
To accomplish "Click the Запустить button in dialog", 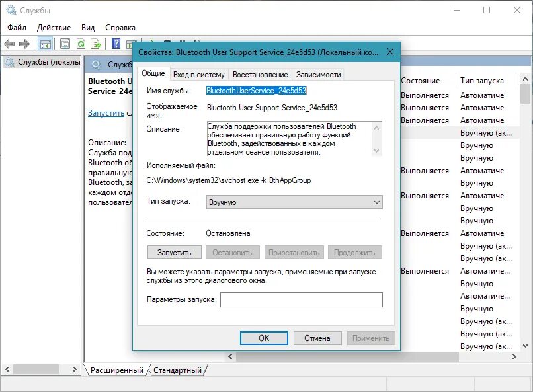I will point(175,253).
